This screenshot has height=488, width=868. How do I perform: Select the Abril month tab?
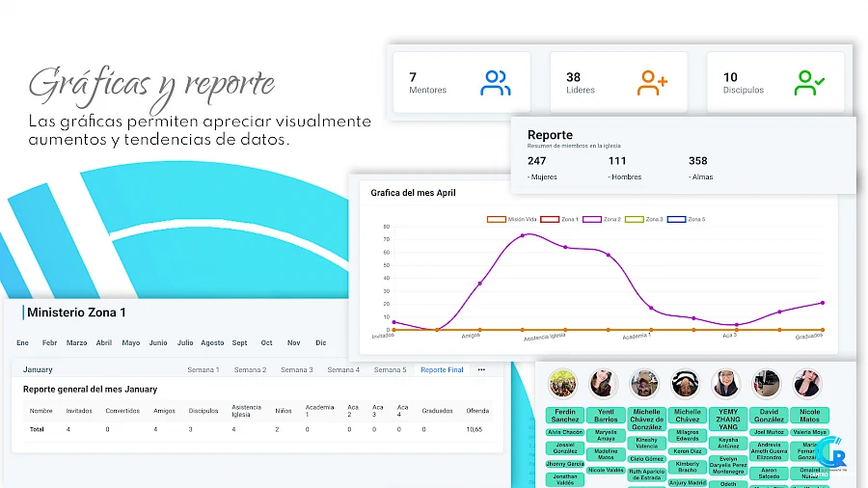[x=104, y=343]
